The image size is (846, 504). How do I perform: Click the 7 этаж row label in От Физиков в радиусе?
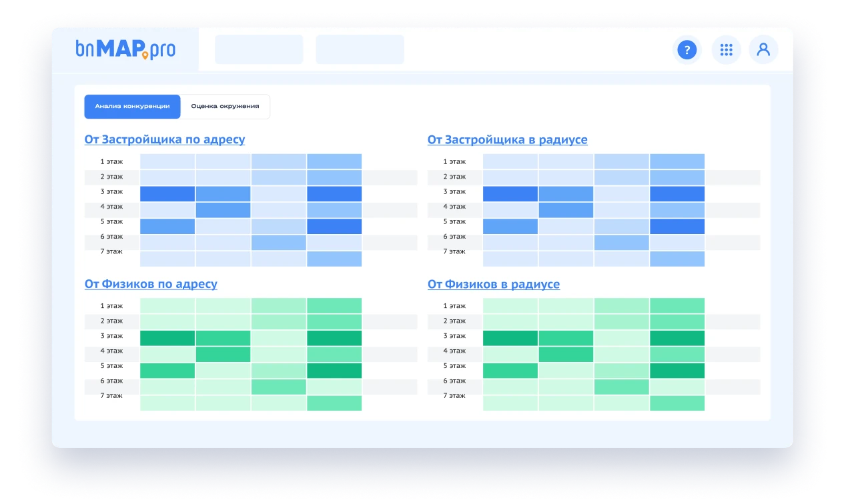(x=454, y=396)
